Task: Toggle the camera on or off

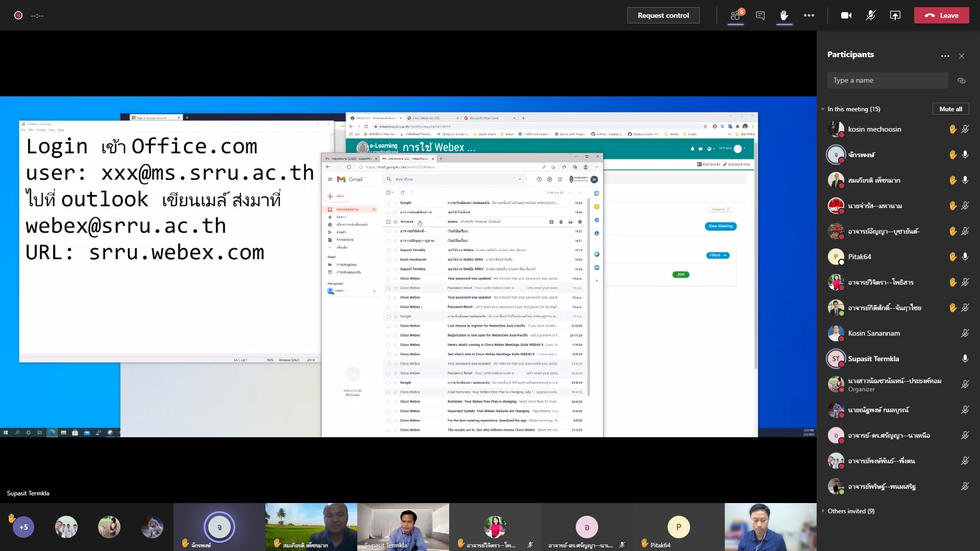Action: click(846, 15)
